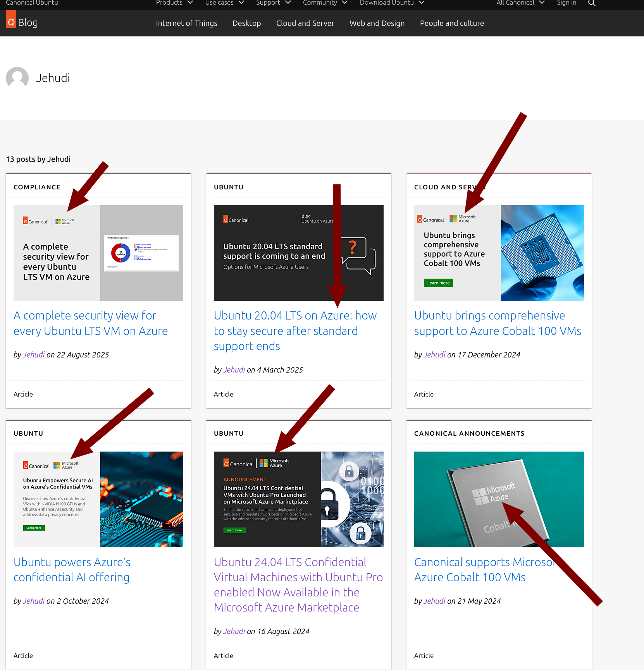Open 'Ubuntu powers Azure's confidential AI' title

[x=72, y=569]
